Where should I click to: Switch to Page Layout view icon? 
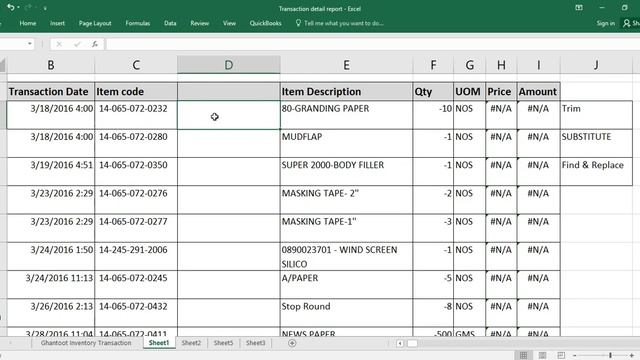coord(542,355)
